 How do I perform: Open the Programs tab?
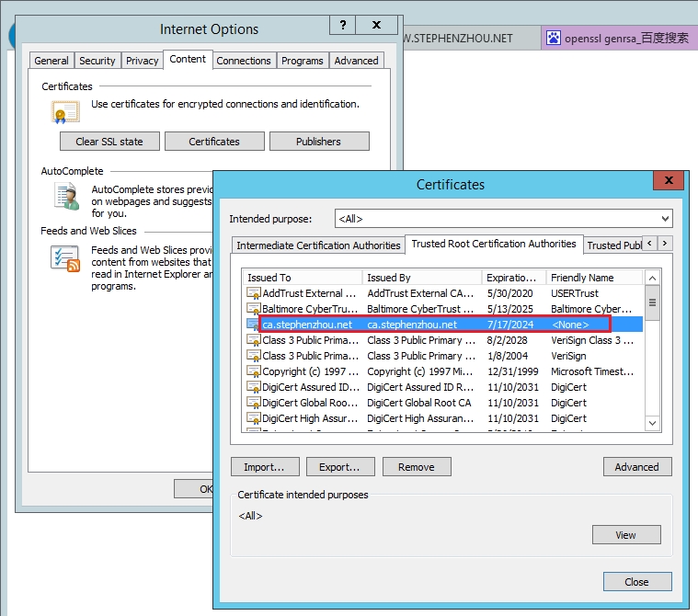303,61
